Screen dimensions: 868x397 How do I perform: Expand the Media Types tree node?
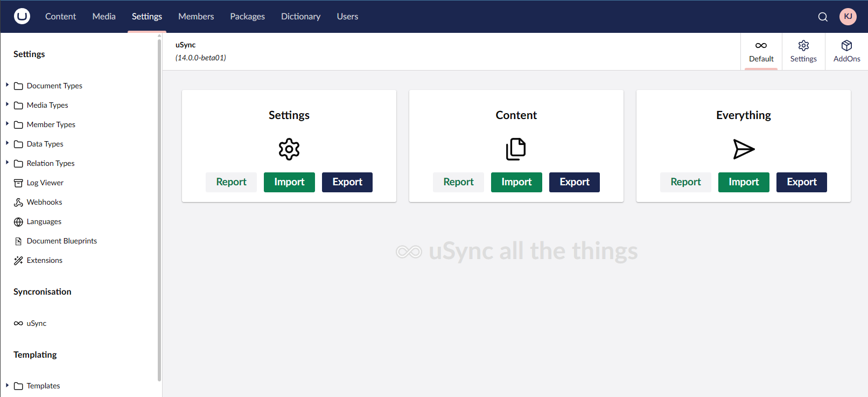[x=7, y=105]
